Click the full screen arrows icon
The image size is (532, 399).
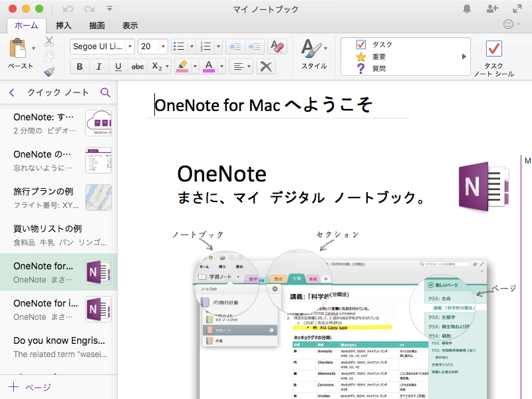click(x=517, y=9)
